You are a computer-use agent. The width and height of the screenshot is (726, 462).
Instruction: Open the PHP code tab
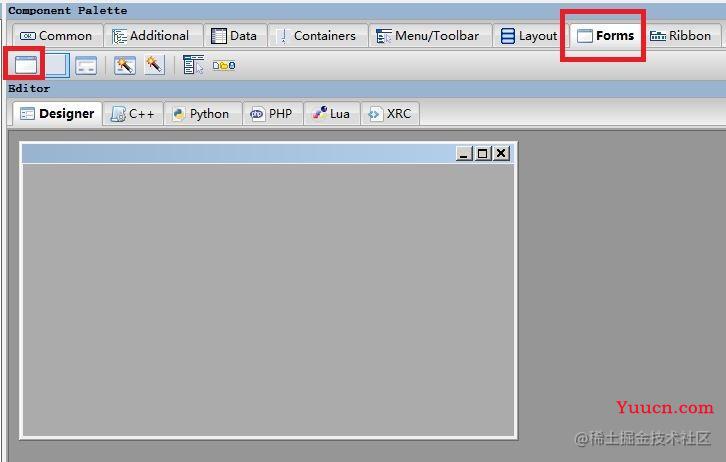tap(272, 113)
